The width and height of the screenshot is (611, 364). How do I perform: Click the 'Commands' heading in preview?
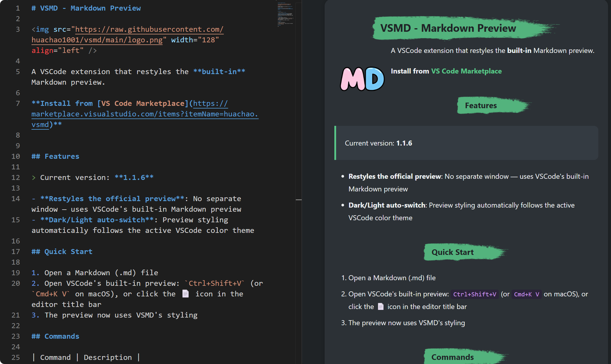click(x=453, y=357)
